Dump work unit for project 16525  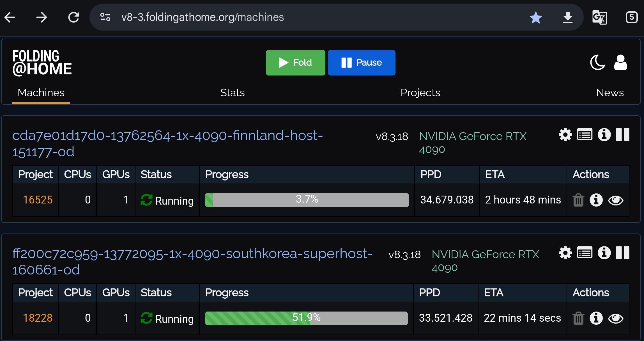578,200
